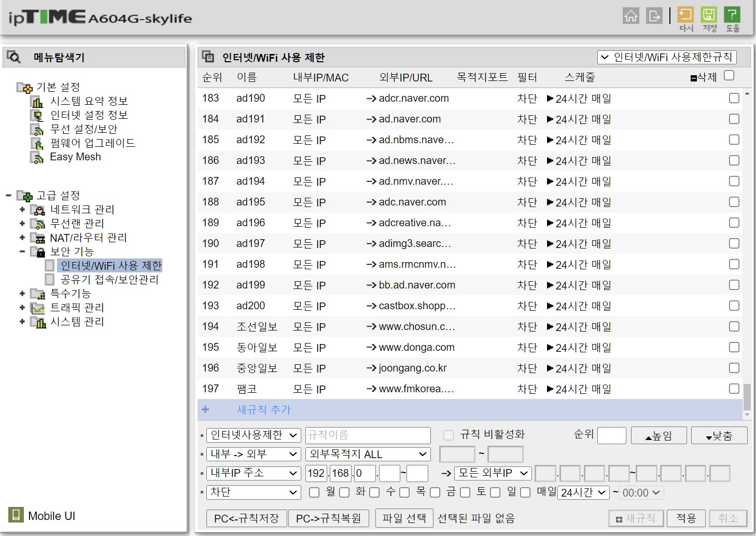Click the 규칙이름 rule name input field
Screen dimensions: 756x536
tap(368, 435)
